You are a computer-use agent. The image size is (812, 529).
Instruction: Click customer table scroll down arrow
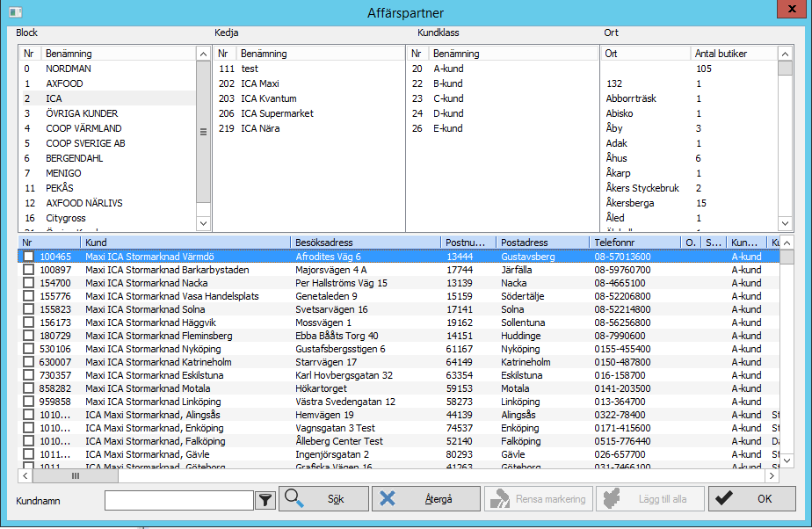point(787,460)
